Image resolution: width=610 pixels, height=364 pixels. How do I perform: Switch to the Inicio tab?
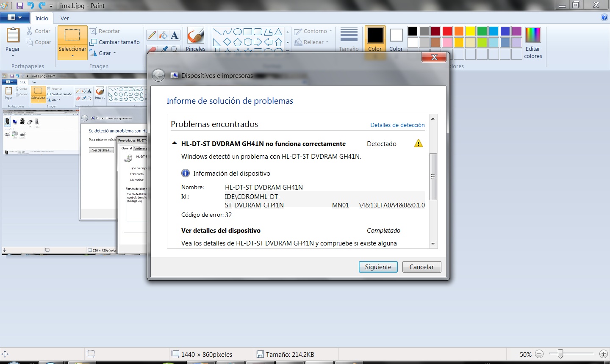coord(42,18)
